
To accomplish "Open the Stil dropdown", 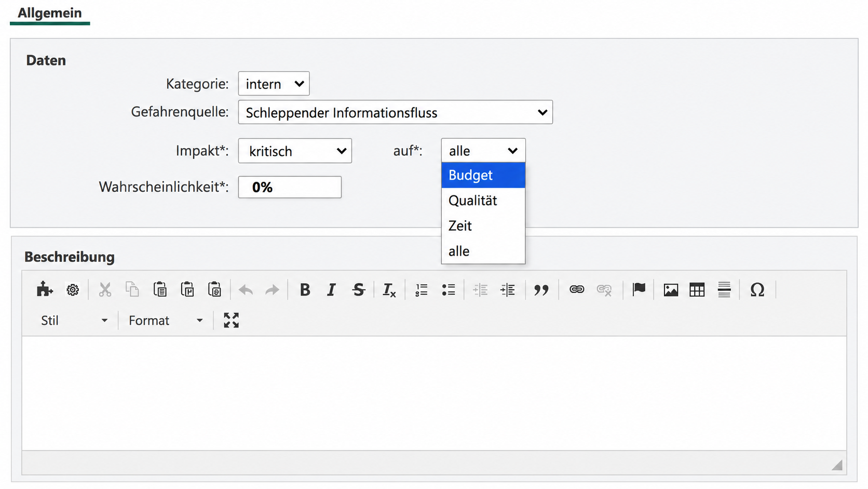I will coord(74,321).
